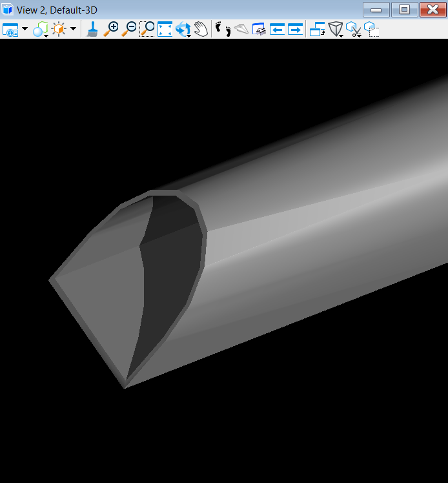The height and width of the screenshot is (483, 448).
Task: Select the Pan View hand tool
Action: [201, 29]
